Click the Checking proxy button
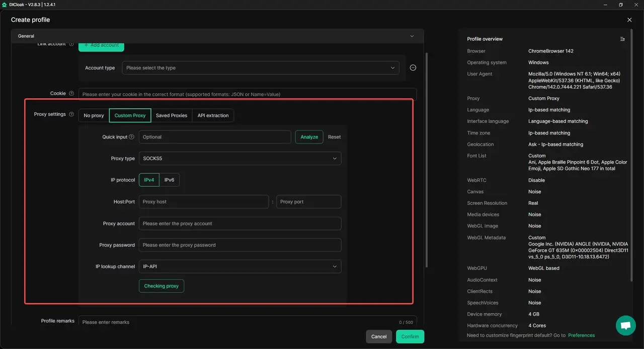Viewport: 644px width, 349px height. [162, 286]
